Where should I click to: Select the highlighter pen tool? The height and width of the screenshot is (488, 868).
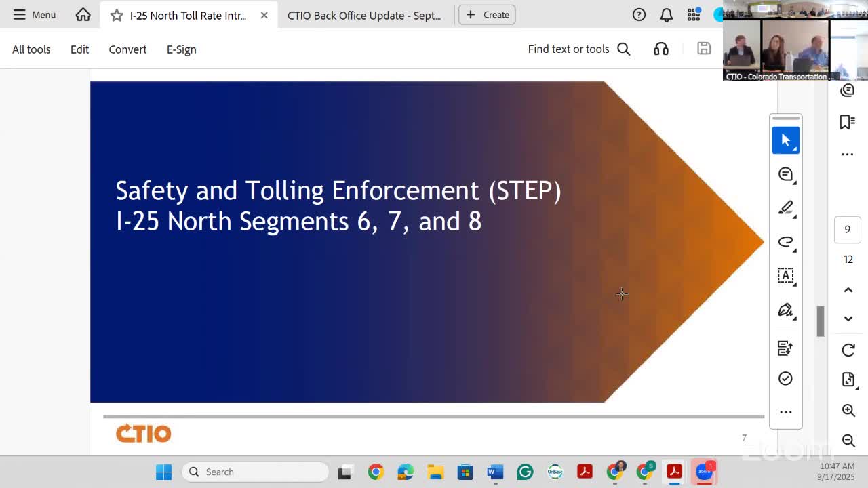coord(785,208)
